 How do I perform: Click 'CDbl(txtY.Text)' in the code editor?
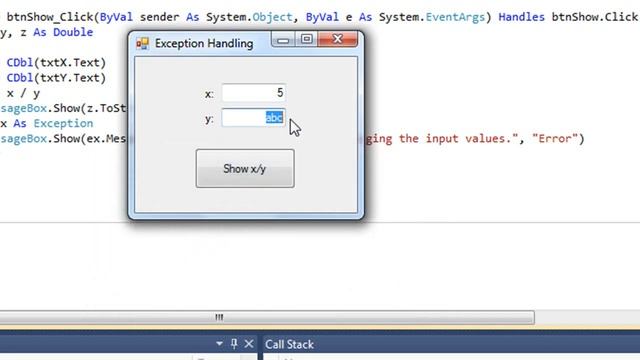point(56,78)
